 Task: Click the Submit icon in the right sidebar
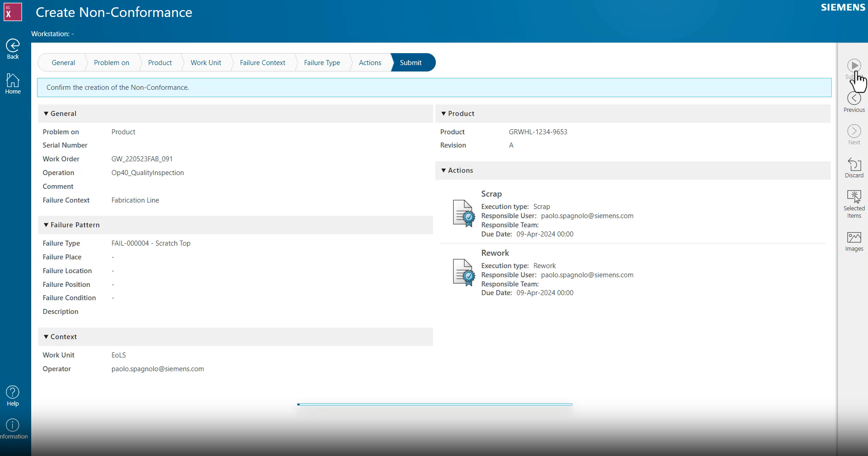[x=854, y=66]
